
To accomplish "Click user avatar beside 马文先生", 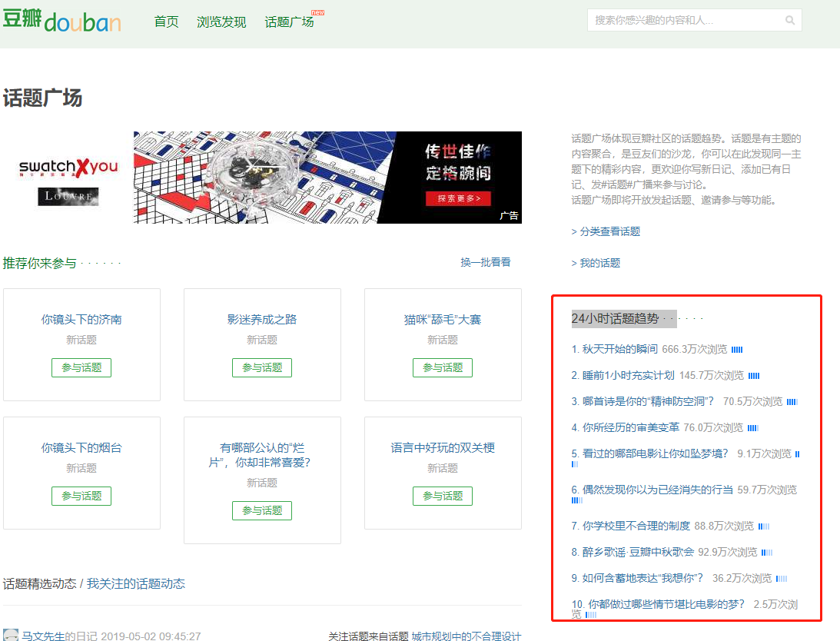I will (x=11, y=635).
